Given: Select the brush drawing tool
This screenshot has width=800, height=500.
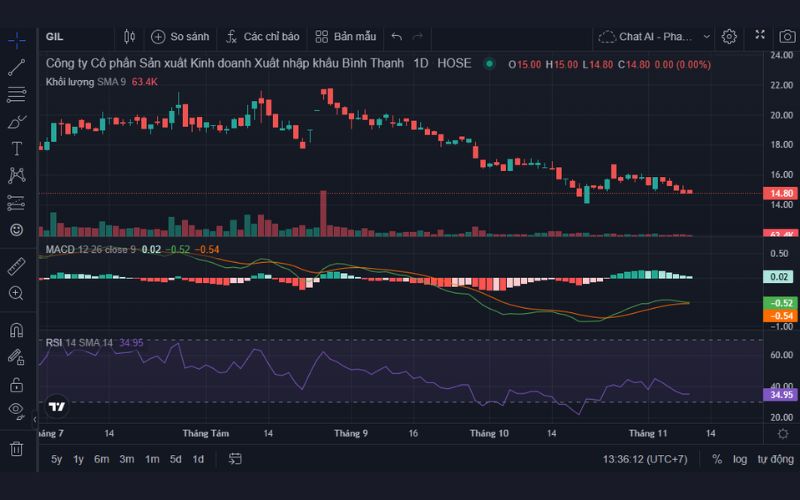Looking at the screenshot, I should click(x=16, y=122).
